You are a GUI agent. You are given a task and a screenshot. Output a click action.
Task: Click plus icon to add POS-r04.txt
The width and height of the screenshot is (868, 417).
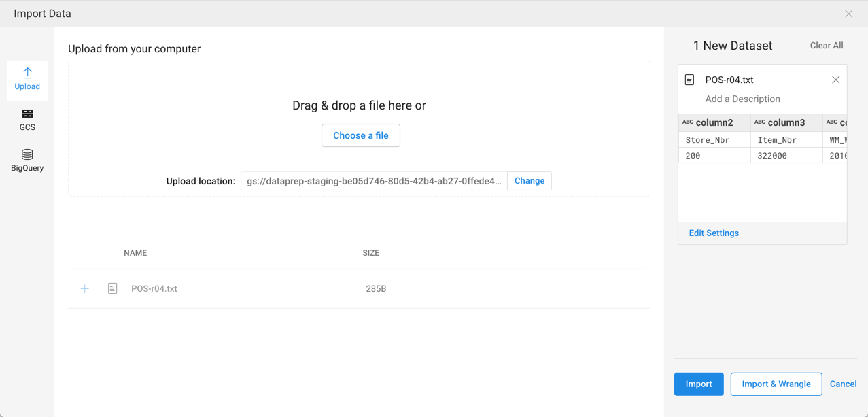[x=85, y=289]
